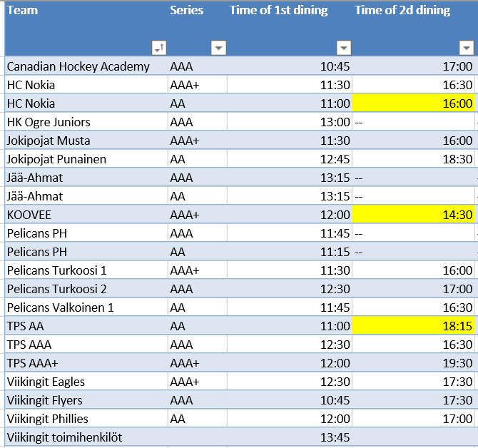Select Jokipojat Punainen's 12:45 first dining time
The width and height of the screenshot is (478, 448).
coord(290,159)
